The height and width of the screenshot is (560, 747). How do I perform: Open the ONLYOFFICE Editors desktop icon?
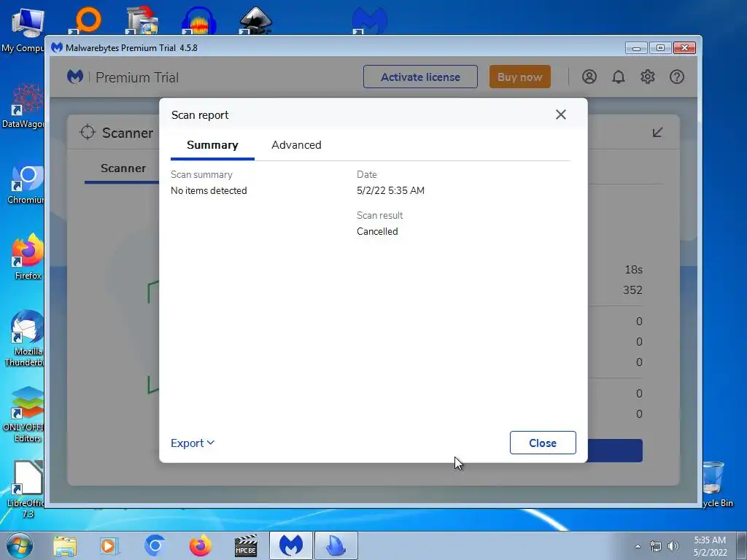coord(26,414)
